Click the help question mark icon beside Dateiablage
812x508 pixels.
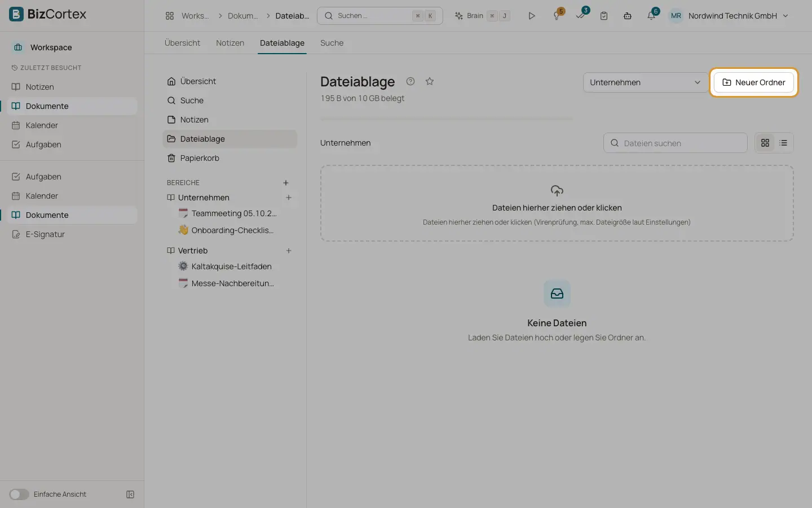click(x=411, y=81)
